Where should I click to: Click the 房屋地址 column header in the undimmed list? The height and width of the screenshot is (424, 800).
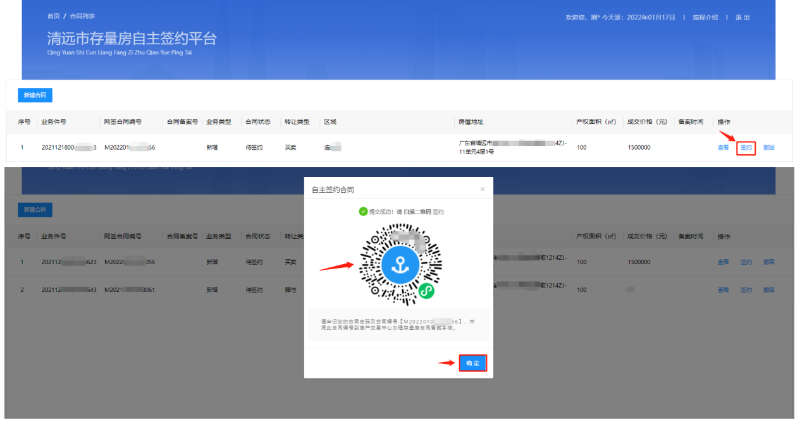470,122
